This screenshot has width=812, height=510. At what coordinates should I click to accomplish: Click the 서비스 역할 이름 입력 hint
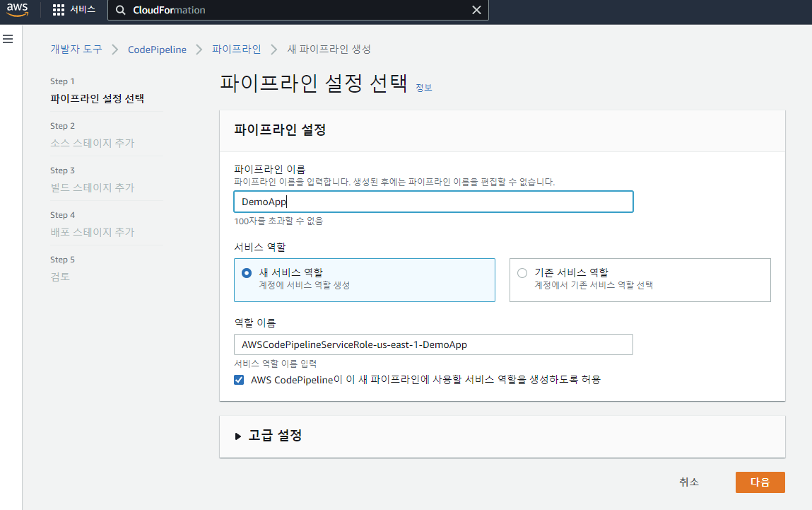(276, 364)
